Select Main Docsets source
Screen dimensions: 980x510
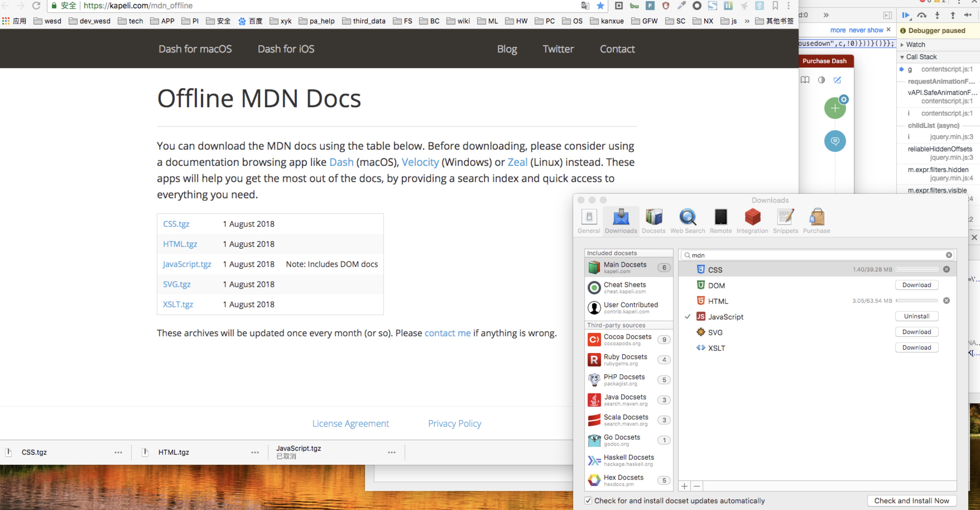pos(628,267)
